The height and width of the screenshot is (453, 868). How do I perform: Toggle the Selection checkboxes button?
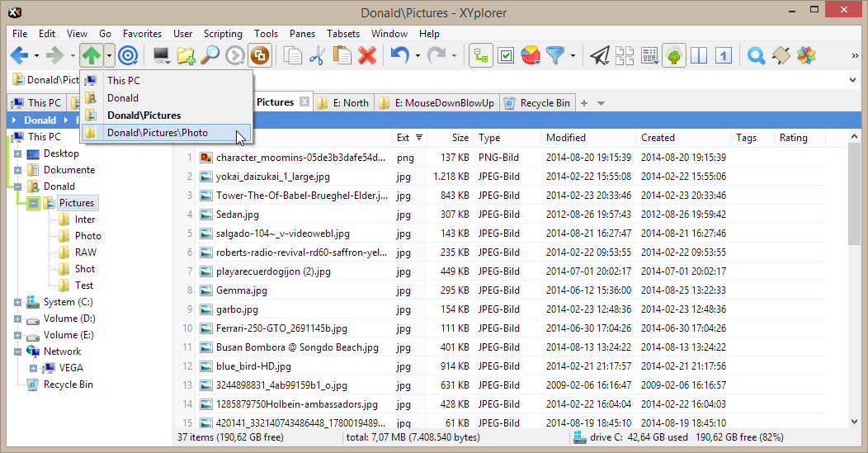point(507,56)
